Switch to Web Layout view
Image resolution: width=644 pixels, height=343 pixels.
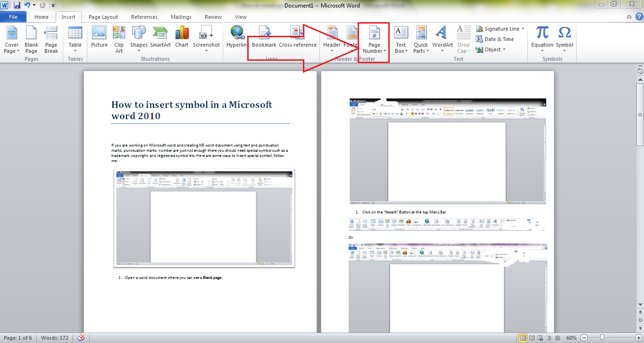540,338
